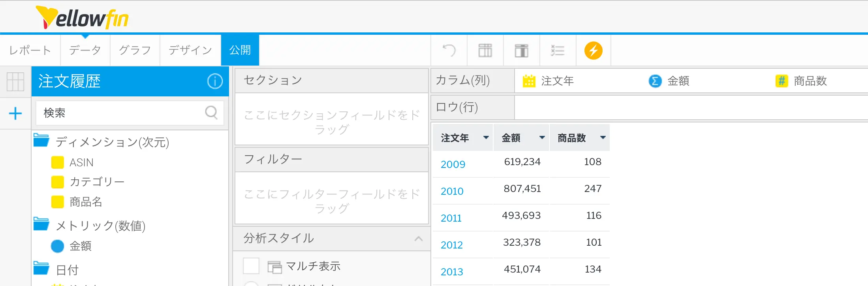Enable the マルチ表示 checkbox
The height and width of the screenshot is (286, 868).
[x=251, y=266]
